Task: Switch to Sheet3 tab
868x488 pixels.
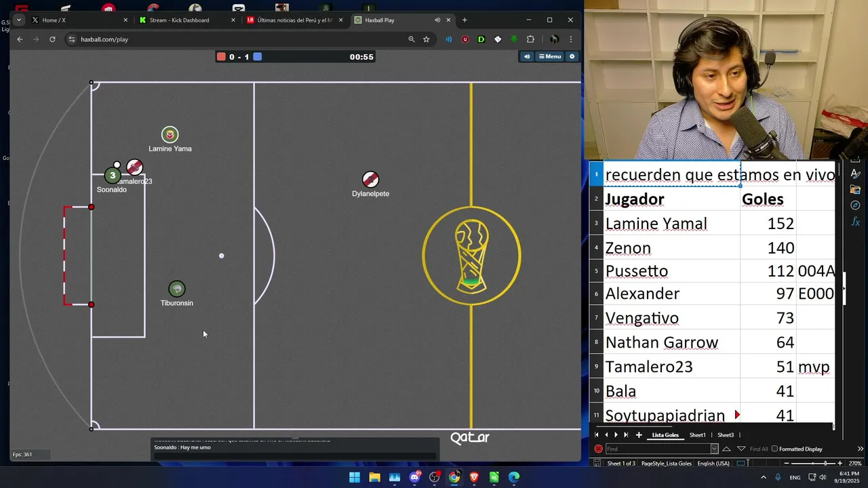Action: coord(726,435)
